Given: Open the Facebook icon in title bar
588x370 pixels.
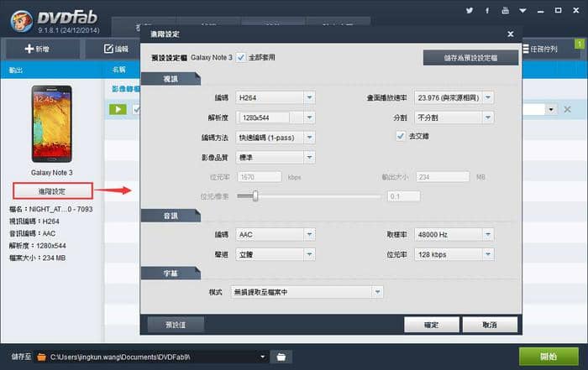Looking at the screenshot, I should [487, 10].
